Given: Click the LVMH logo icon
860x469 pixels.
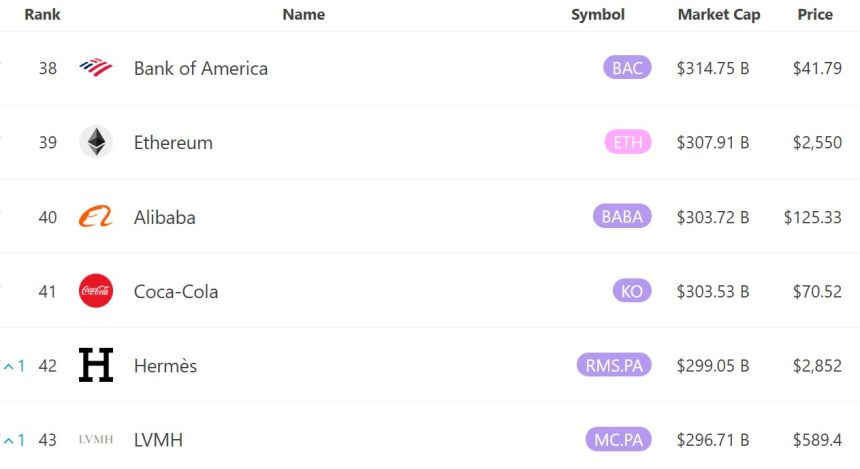Looking at the screenshot, I should pyautogui.click(x=96, y=440).
